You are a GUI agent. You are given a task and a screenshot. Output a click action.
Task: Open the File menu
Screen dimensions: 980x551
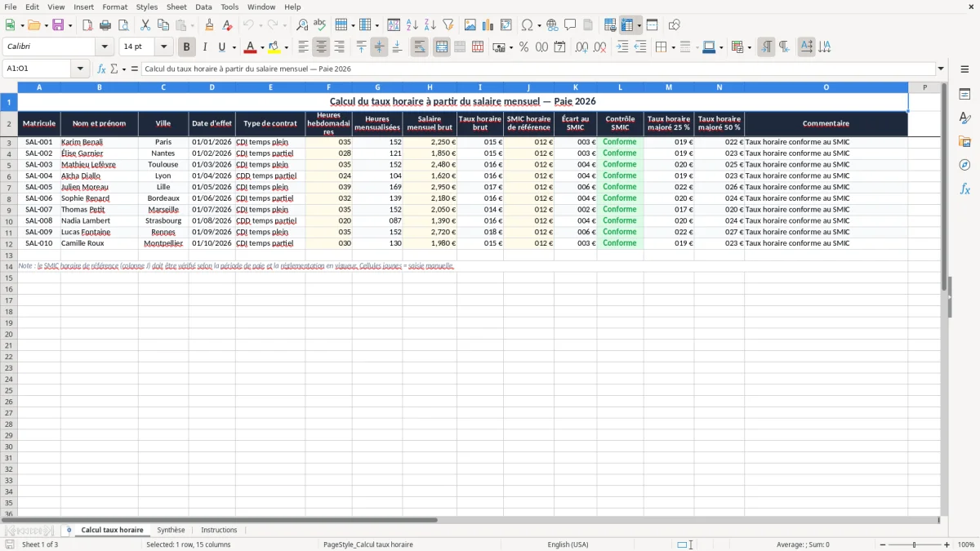click(10, 7)
